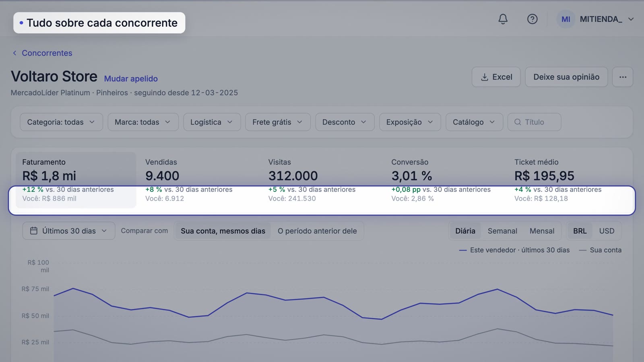Click the Mudar apelido link
The width and height of the screenshot is (644, 362).
[x=131, y=78]
